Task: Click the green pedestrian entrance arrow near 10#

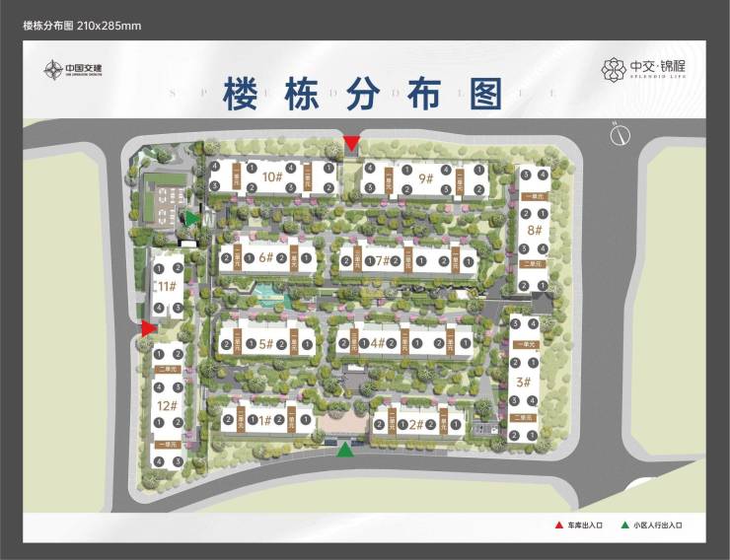Action: [190, 218]
